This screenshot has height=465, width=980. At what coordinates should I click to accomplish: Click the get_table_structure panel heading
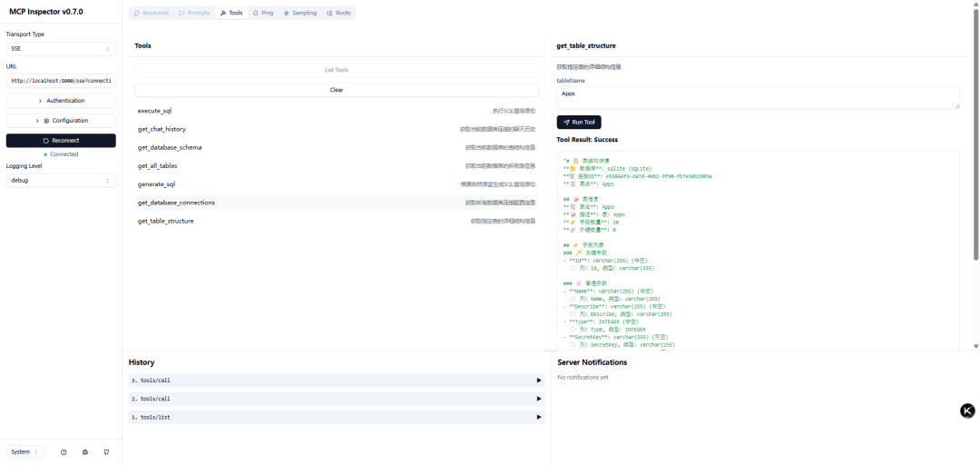point(585,46)
